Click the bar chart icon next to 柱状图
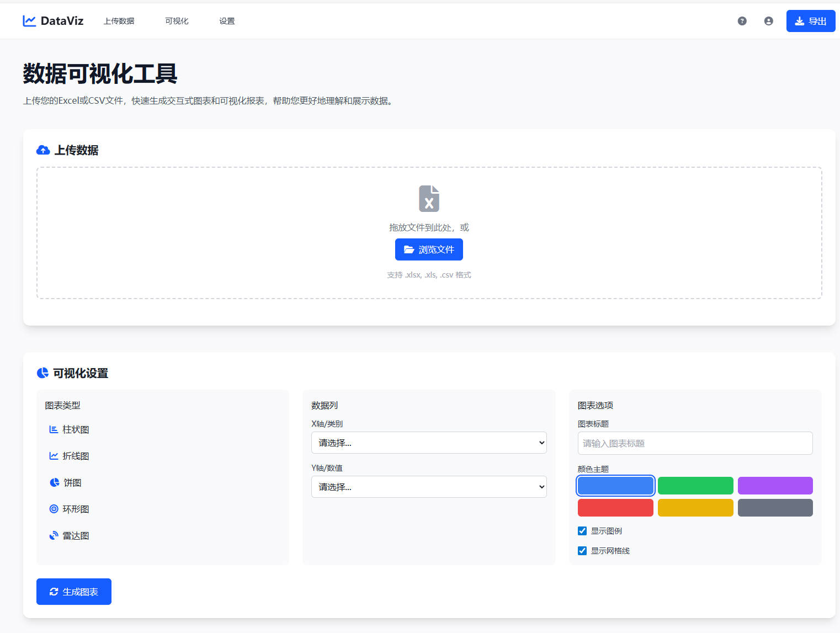Image resolution: width=840 pixels, height=633 pixels. (x=54, y=429)
